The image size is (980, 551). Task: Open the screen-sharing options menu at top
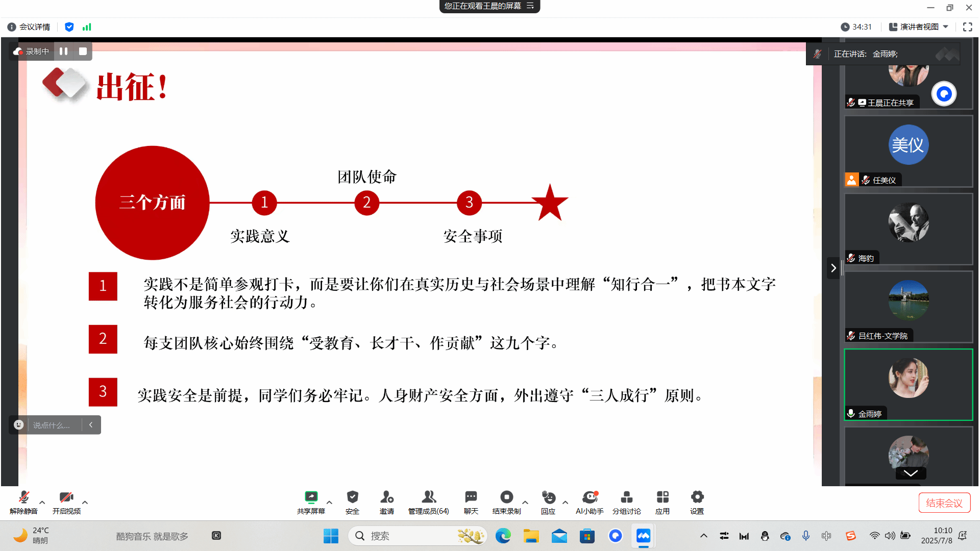[x=530, y=6]
